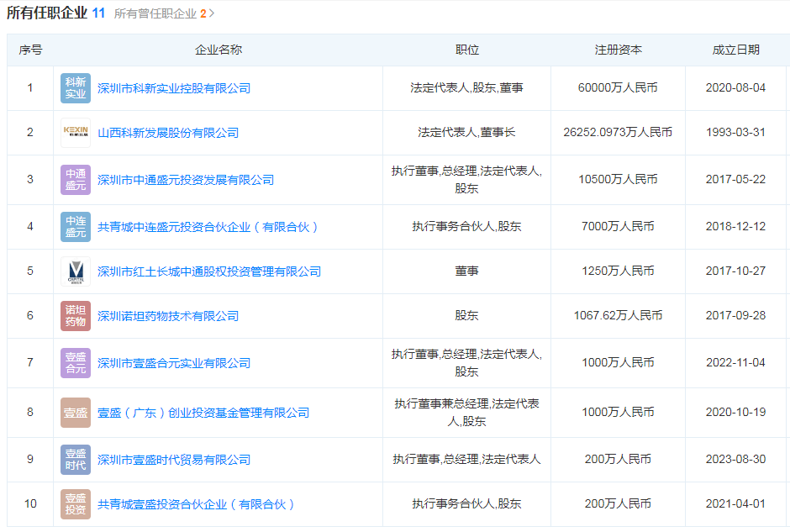Click the 中连盛元 blue logo icon

tap(76, 227)
